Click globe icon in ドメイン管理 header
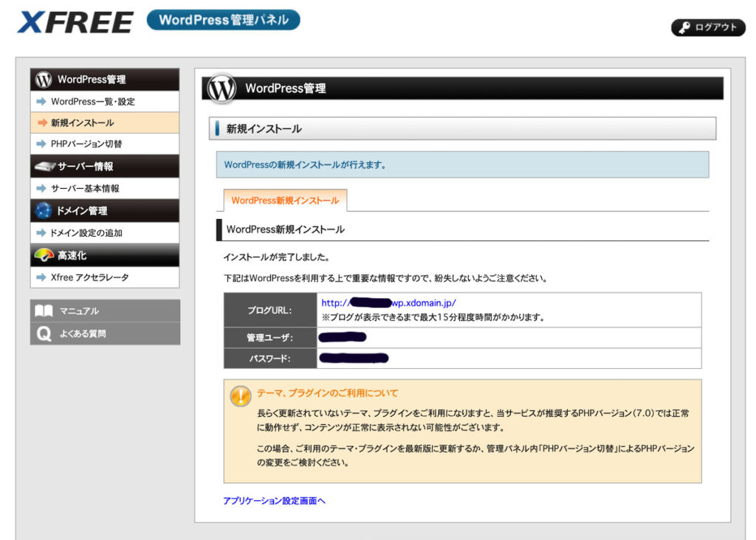 click(44, 210)
